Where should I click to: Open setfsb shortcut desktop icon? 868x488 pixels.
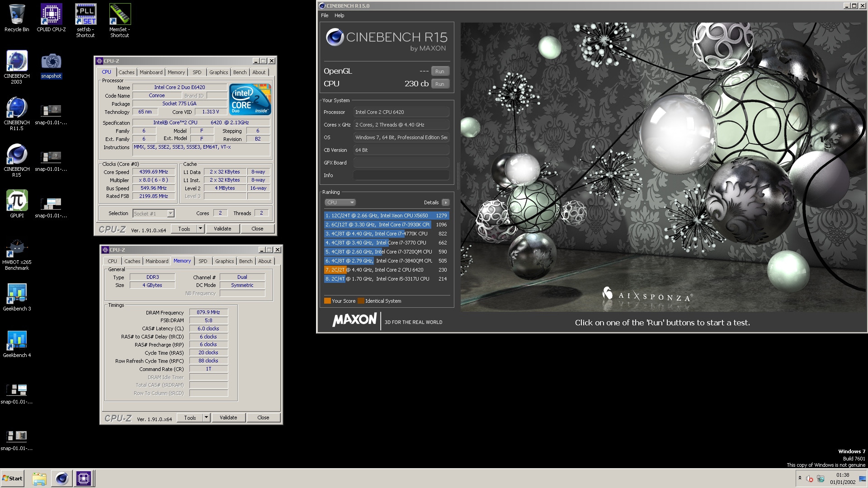85,21
